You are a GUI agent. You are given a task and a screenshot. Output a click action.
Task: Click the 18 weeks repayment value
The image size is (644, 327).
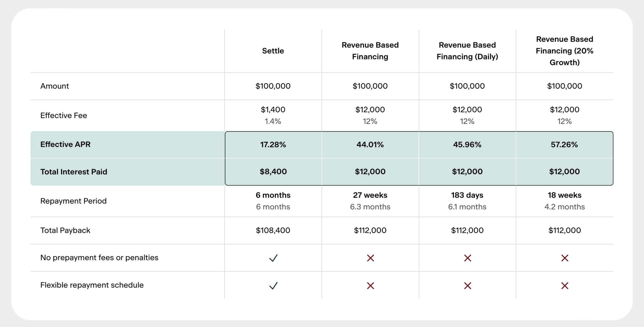click(565, 195)
